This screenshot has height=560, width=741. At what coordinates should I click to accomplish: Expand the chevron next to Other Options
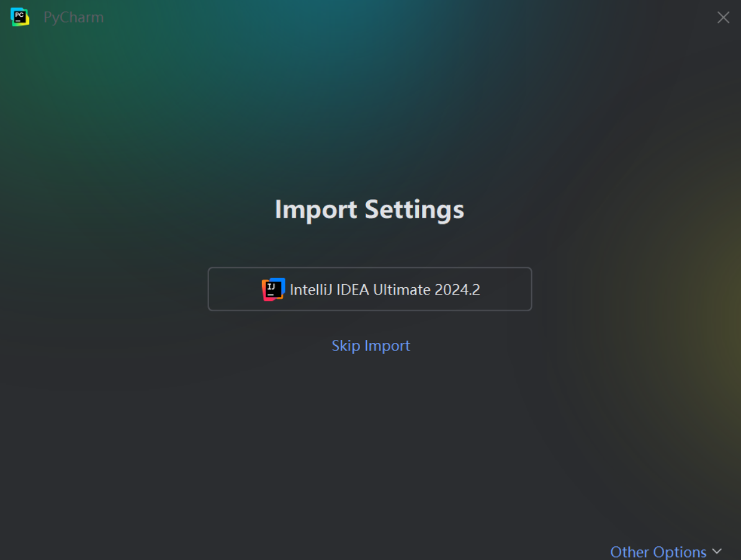pyautogui.click(x=717, y=551)
